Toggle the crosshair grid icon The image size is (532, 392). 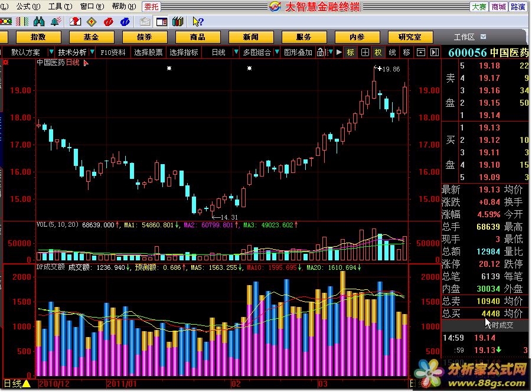[x=365, y=52]
